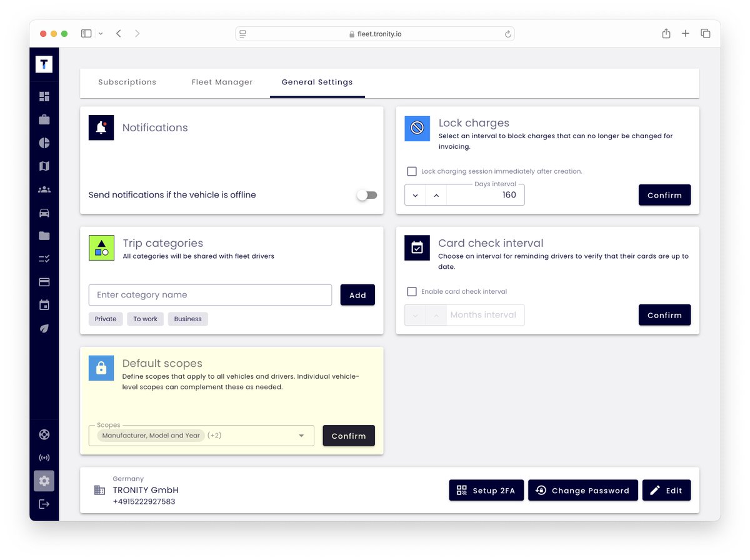Confirm the Lock charges interval
The image size is (750, 560).
coord(664,195)
